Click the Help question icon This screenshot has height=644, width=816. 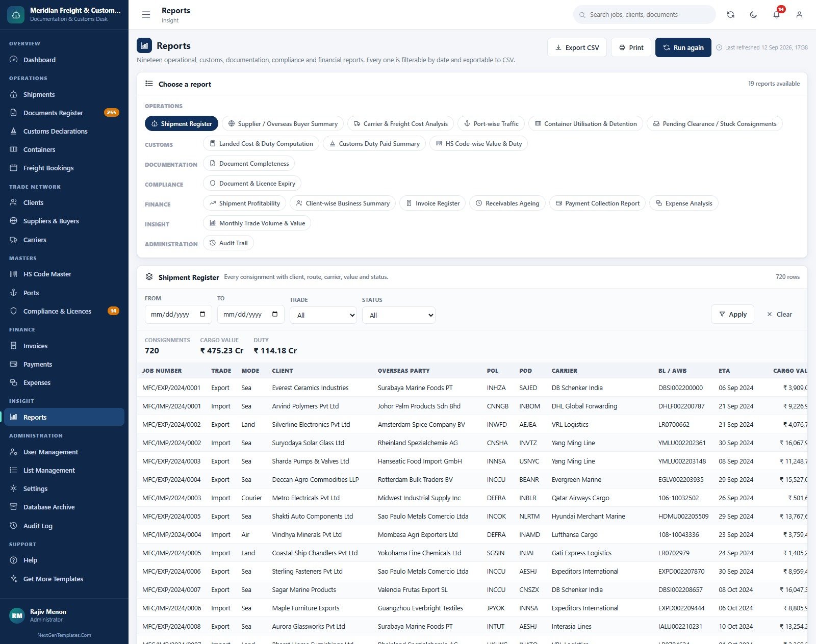tap(14, 560)
